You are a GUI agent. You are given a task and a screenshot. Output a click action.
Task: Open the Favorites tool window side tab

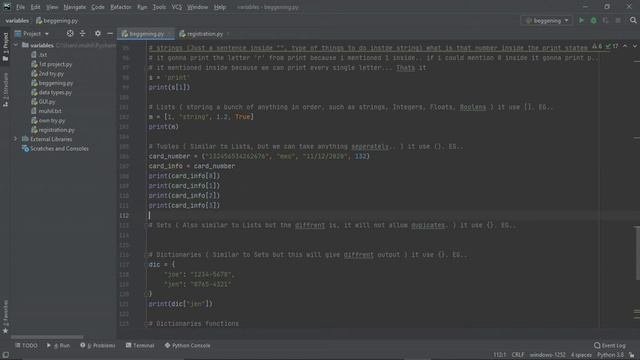5,317
